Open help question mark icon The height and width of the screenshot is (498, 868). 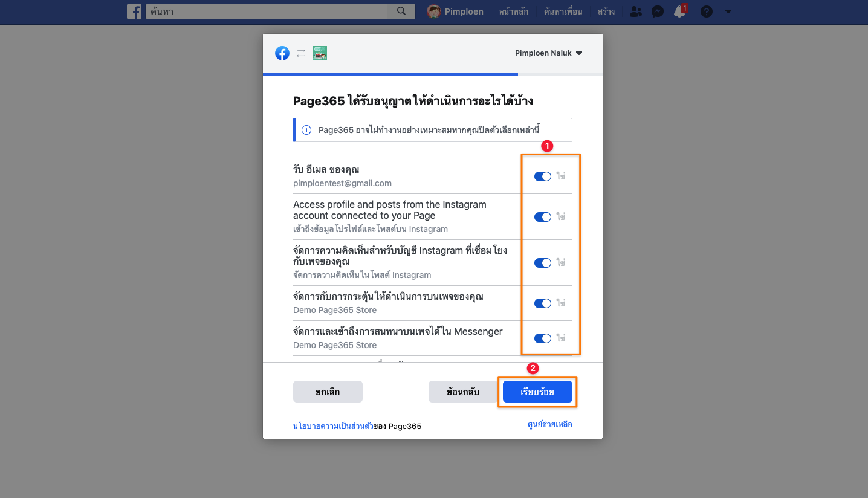click(706, 11)
